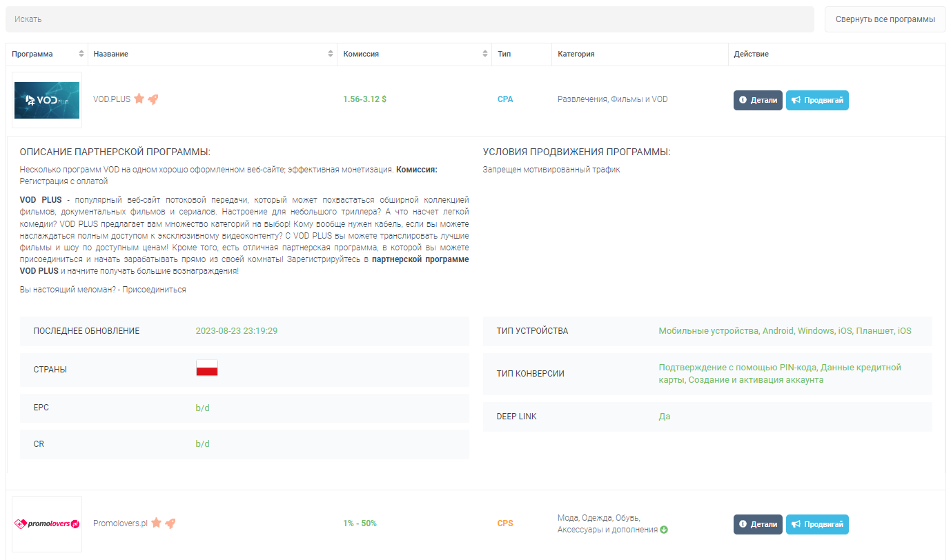Expand Promolovers.pl categories with green arrow icon
Viewport: 951px width, 560px height.
click(x=664, y=530)
